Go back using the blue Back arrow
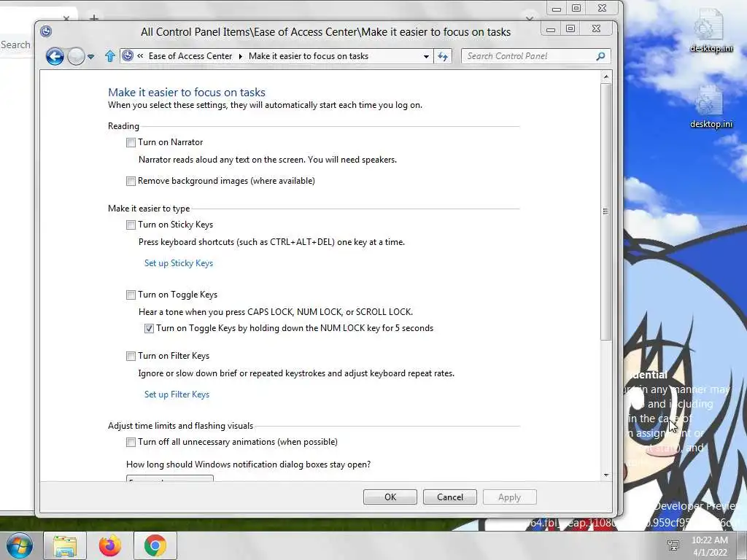747x560 pixels. (x=55, y=57)
